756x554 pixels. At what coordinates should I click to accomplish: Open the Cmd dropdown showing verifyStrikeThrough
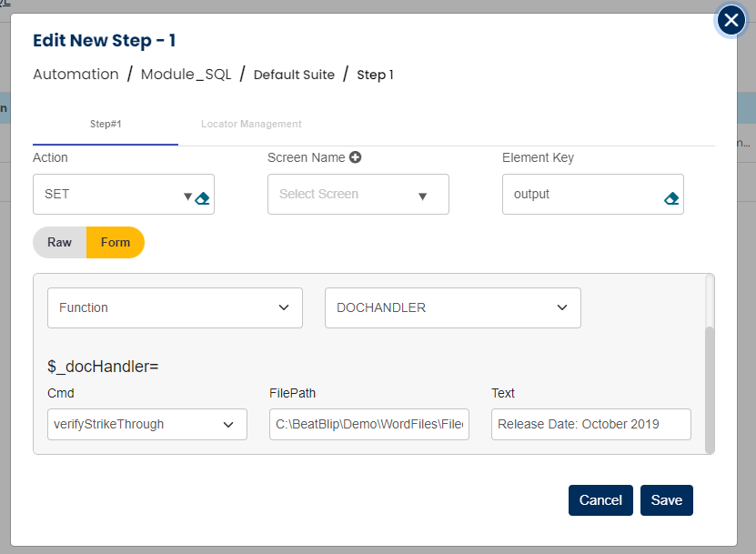click(x=146, y=424)
